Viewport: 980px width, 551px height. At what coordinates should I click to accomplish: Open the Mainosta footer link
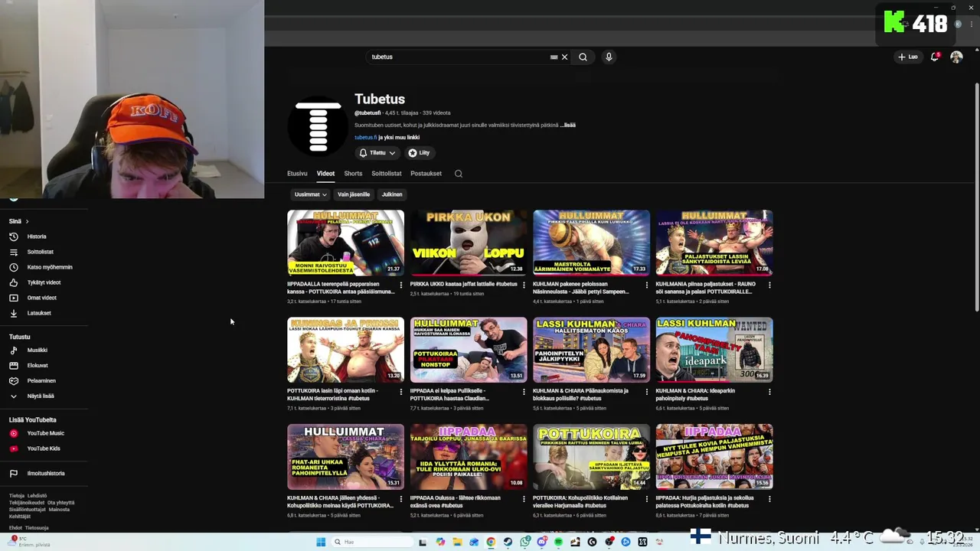pyautogui.click(x=59, y=510)
